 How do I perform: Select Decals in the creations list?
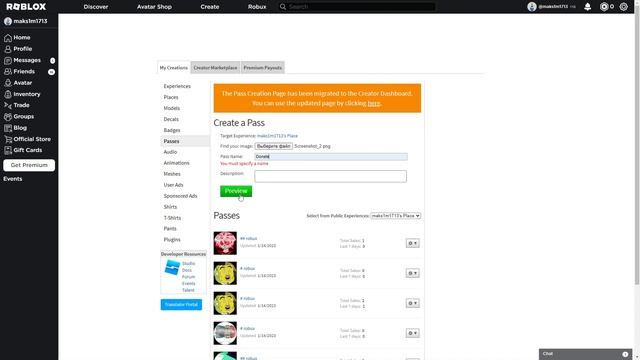tap(171, 120)
